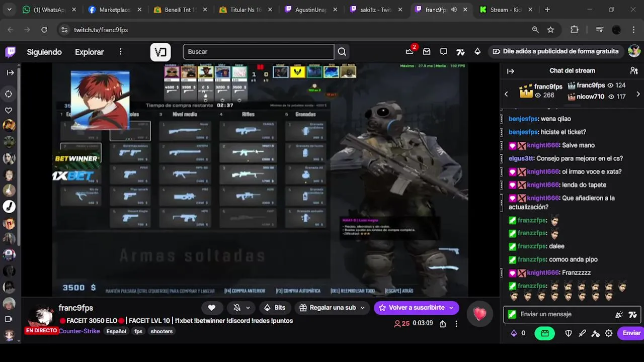Open the Prime loot crown notifications icon

click(x=410, y=51)
